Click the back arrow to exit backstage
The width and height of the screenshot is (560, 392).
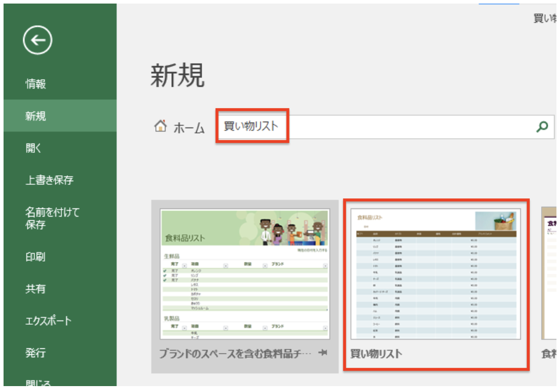(38, 40)
